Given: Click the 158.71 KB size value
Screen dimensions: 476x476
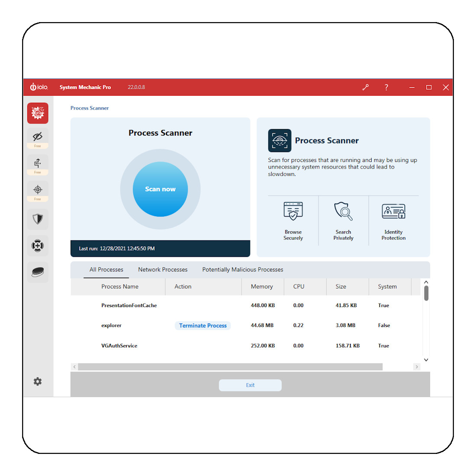Looking at the screenshot, I should [348, 346].
